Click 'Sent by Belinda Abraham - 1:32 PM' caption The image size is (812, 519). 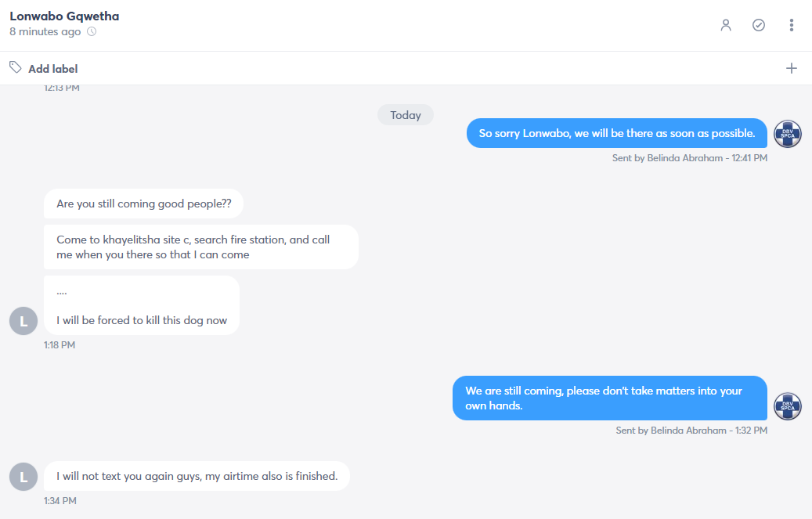(x=691, y=431)
